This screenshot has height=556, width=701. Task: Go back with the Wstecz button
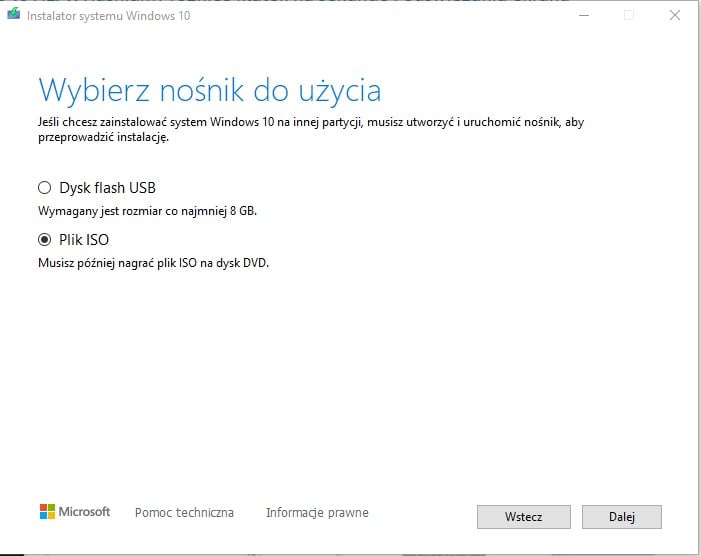point(524,517)
